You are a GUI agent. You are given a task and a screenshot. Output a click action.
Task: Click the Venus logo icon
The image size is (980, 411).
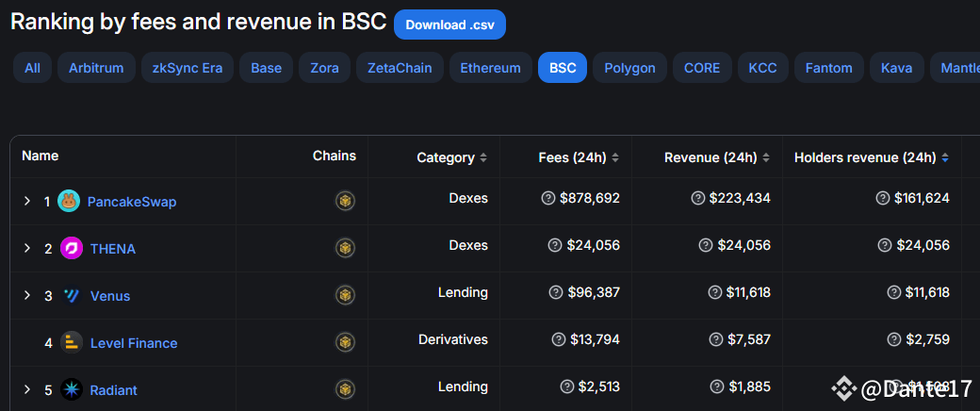(x=72, y=295)
